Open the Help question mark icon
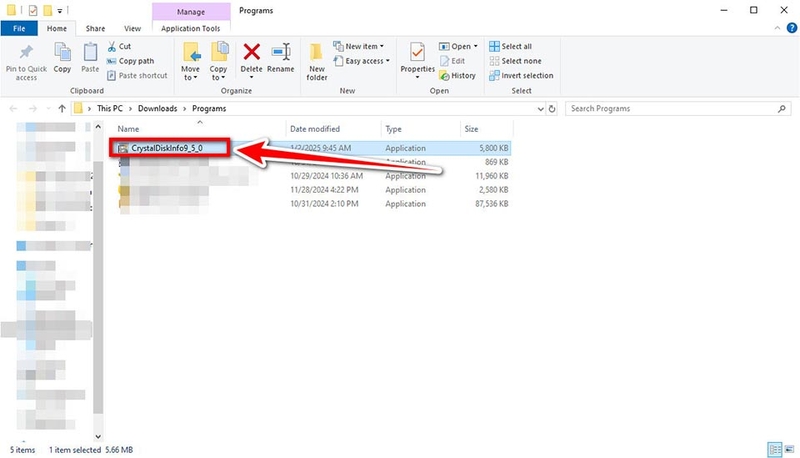Image resolution: width=800 pixels, height=458 pixels. (x=792, y=28)
